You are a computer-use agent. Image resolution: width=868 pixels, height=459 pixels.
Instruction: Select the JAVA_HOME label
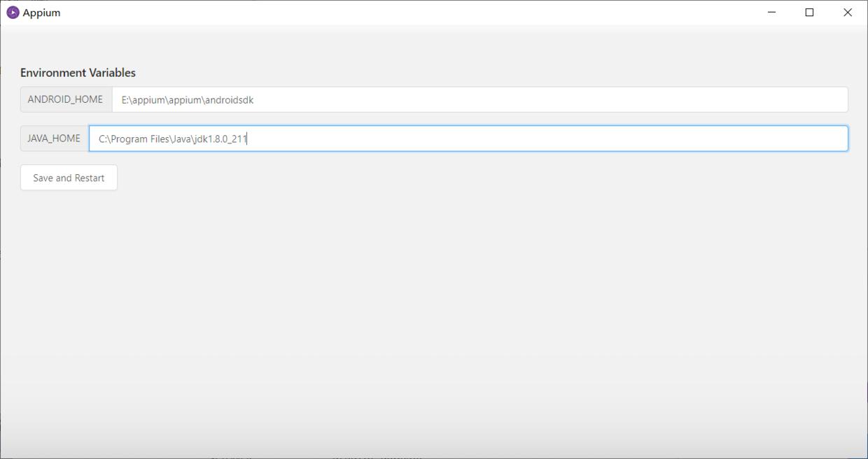54,139
